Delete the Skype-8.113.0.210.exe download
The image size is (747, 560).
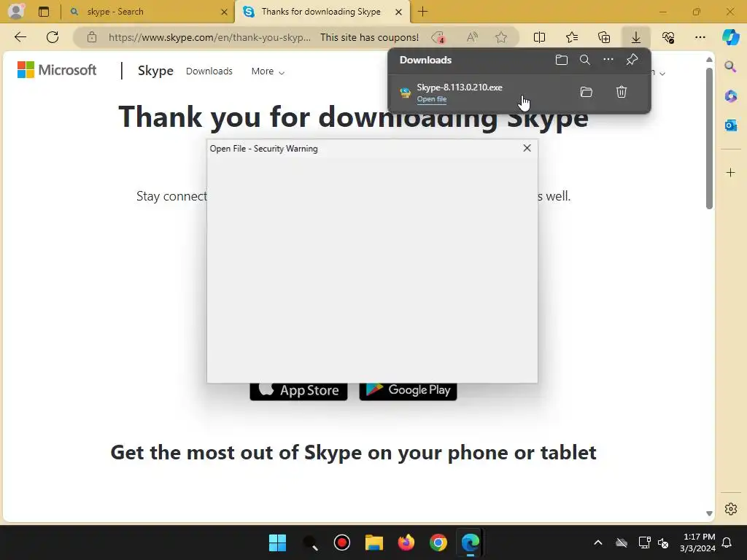(622, 92)
